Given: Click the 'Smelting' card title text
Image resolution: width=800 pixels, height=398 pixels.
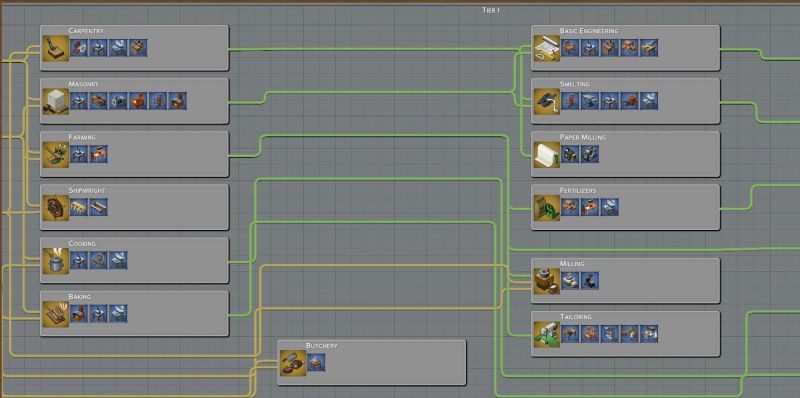Looking at the screenshot, I should (x=575, y=84).
